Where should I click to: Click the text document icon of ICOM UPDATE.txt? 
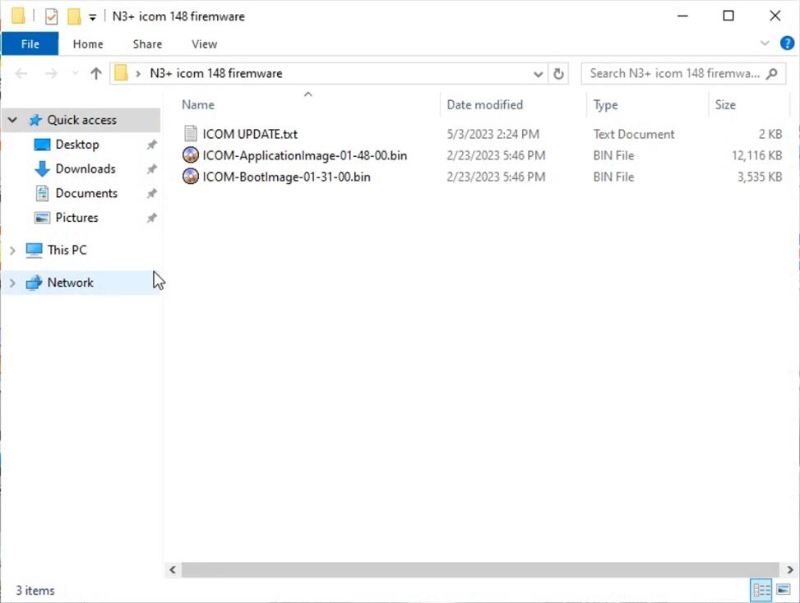tap(190, 134)
